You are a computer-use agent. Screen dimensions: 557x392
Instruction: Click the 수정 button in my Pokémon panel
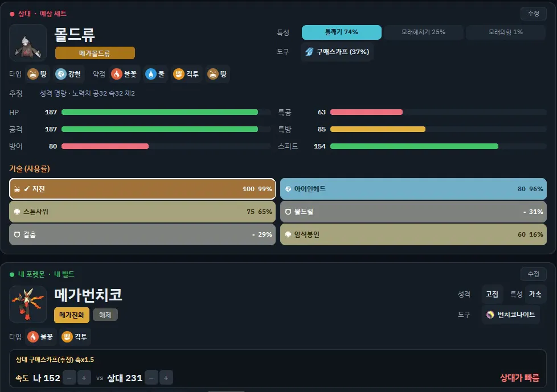533,274
